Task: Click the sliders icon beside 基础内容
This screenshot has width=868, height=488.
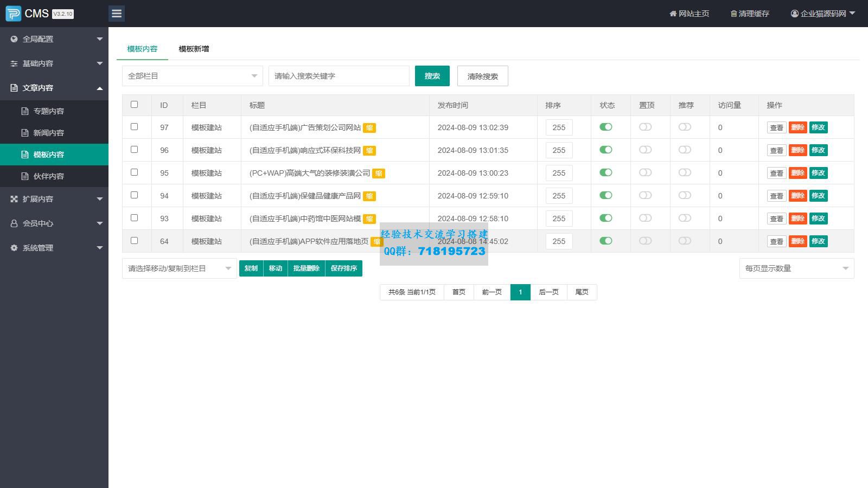Action: (x=14, y=63)
